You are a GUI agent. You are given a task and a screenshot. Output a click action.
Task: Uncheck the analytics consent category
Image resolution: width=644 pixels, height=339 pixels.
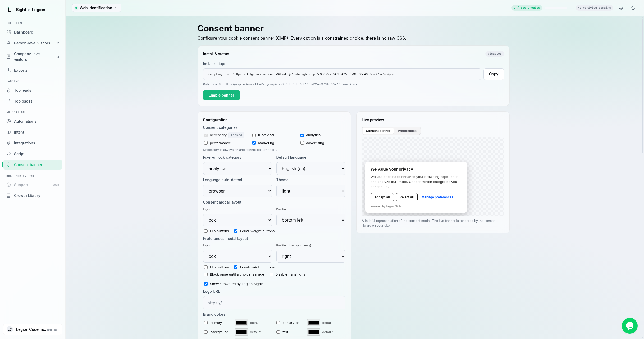click(x=302, y=135)
